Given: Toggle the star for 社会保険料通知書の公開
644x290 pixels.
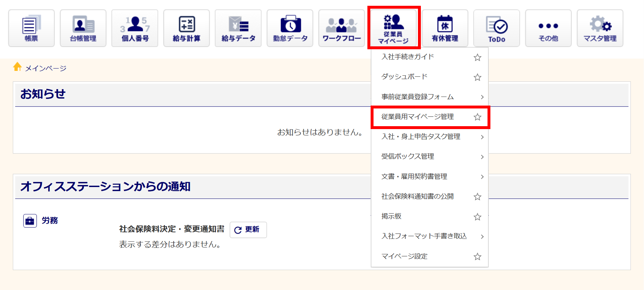Looking at the screenshot, I should (x=478, y=197).
